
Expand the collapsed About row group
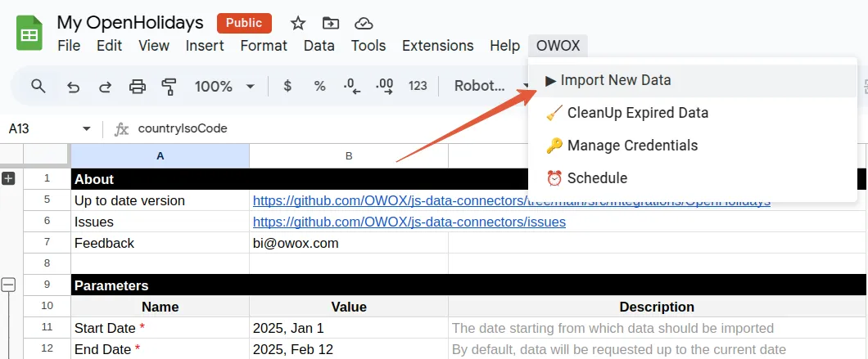pyautogui.click(x=8, y=178)
